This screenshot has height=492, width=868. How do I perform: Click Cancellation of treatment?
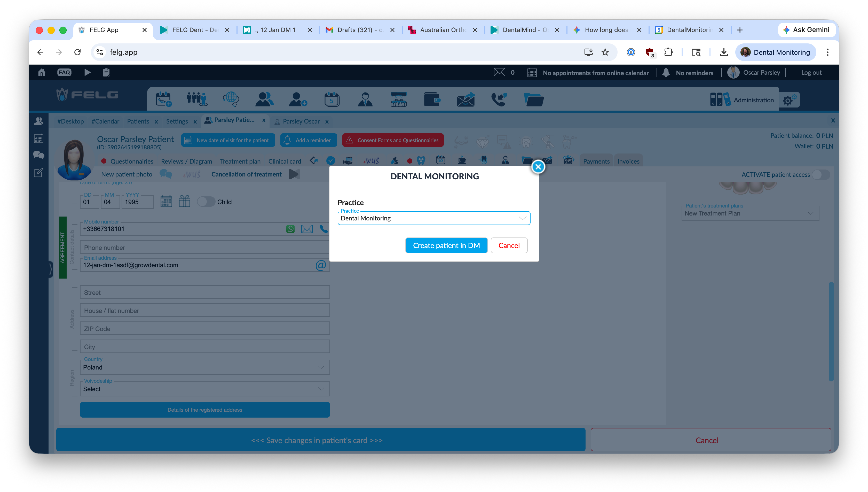click(246, 174)
